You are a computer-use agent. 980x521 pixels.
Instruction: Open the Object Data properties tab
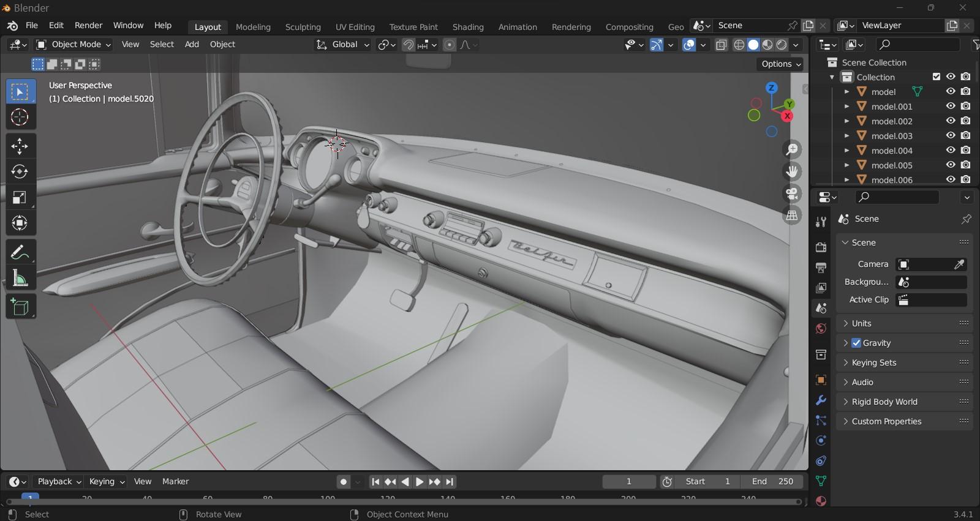point(821,481)
